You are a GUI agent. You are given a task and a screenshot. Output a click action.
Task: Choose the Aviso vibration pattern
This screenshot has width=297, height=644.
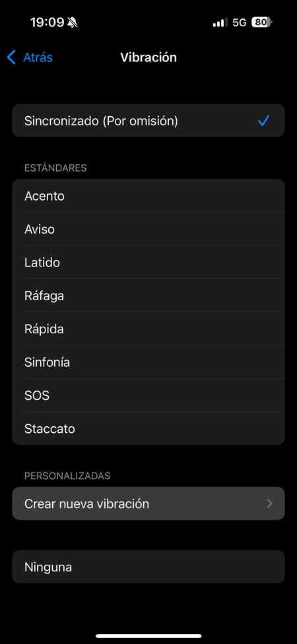point(148,229)
